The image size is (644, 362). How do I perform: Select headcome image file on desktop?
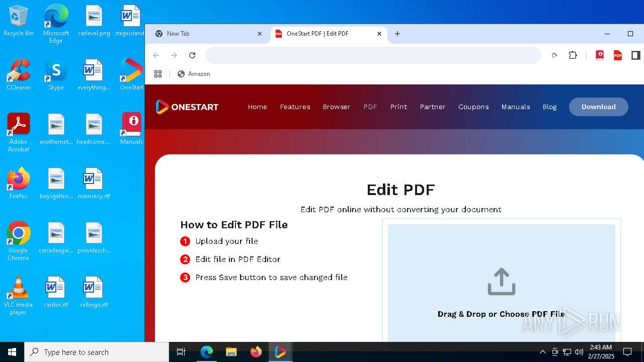point(94,129)
